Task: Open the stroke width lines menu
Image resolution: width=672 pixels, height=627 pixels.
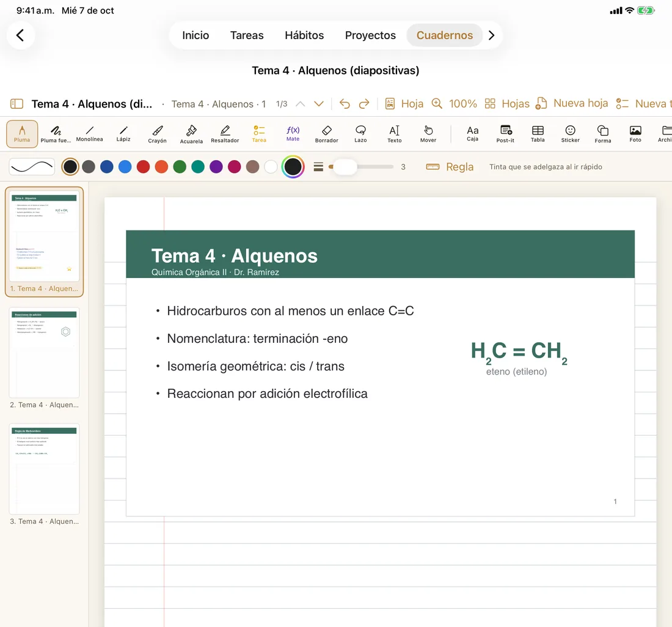Action: coord(318,167)
